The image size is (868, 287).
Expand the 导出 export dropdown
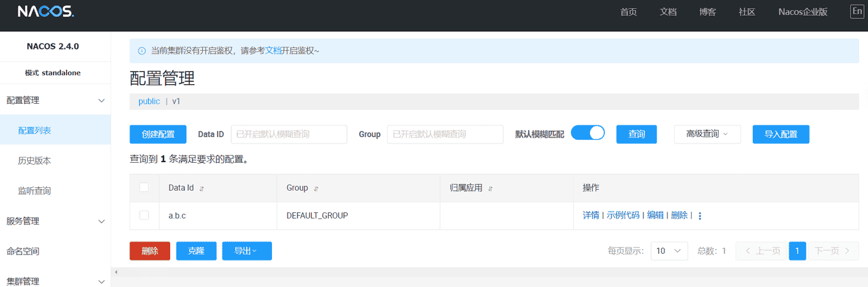click(x=246, y=251)
